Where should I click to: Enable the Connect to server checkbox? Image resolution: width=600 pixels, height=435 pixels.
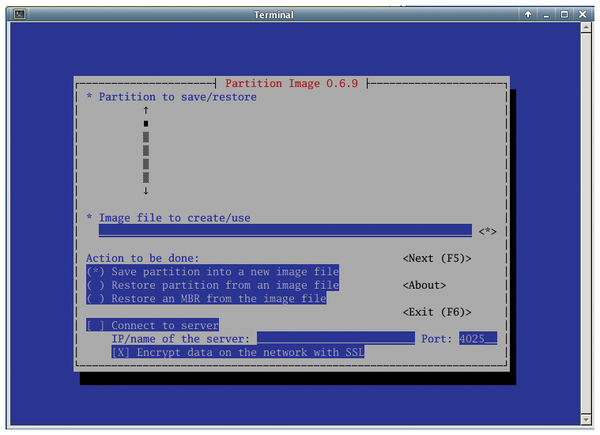(153, 325)
